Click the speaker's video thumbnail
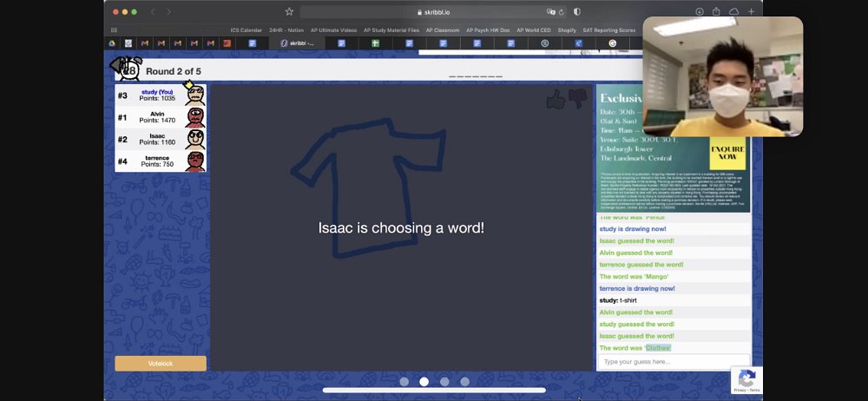Viewport: 868px width, 401px height. coord(722,76)
